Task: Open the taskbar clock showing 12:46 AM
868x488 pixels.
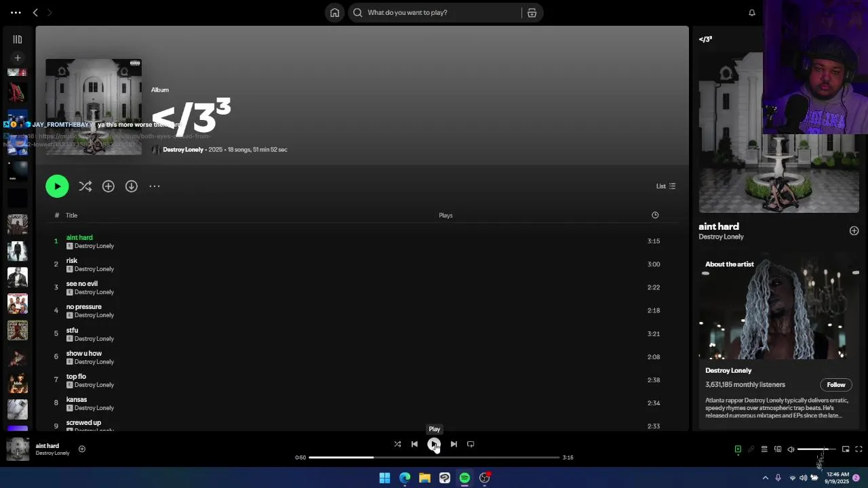Action: pos(837,478)
